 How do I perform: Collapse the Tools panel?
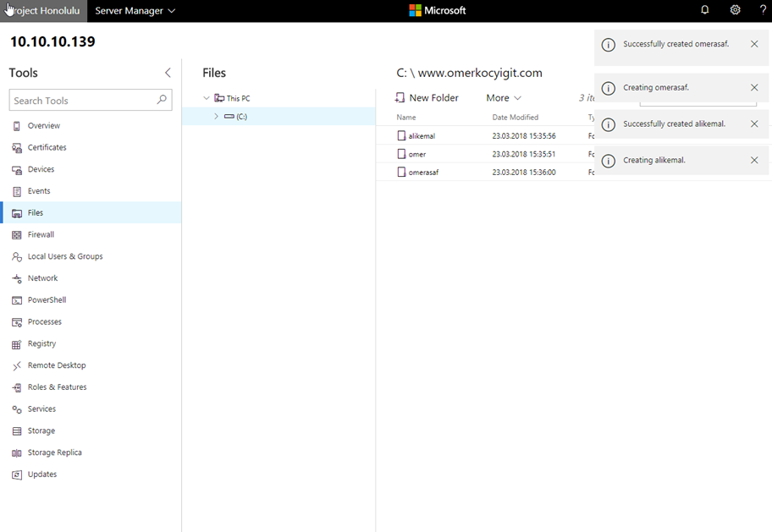point(168,73)
